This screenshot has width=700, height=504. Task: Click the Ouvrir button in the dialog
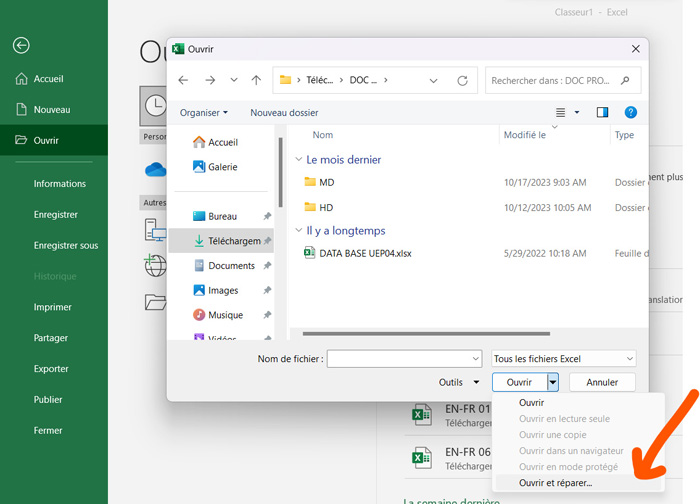pyautogui.click(x=520, y=383)
